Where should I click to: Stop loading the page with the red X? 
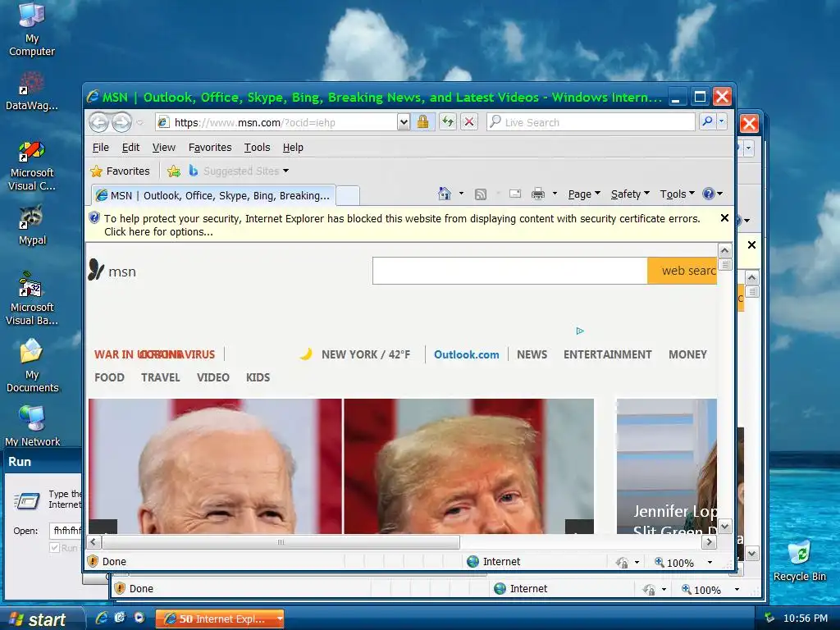469,122
